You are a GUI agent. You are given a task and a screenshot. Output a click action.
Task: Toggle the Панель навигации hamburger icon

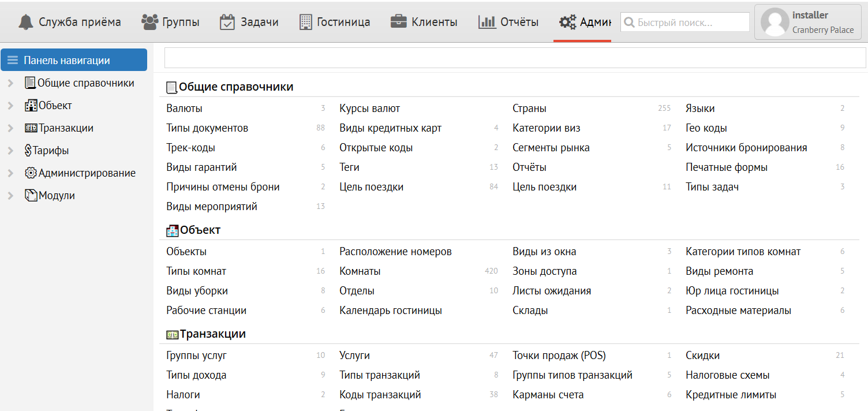tap(13, 61)
